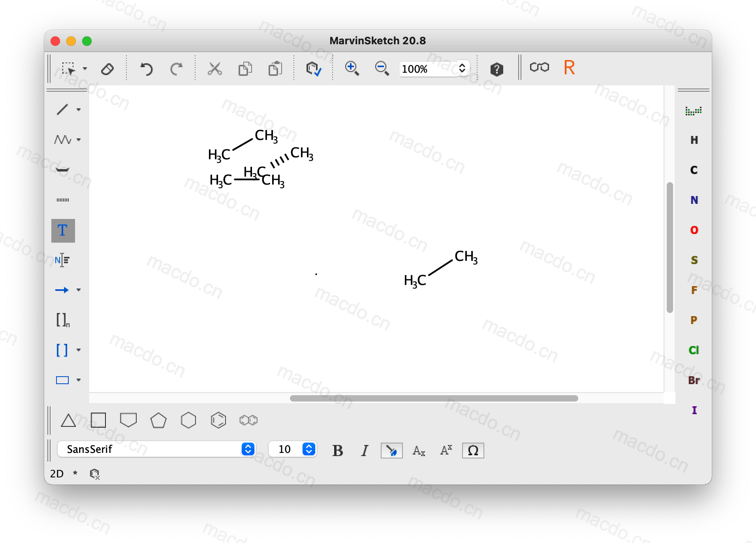Expand the chain tool dropdown arrow

click(x=79, y=140)
